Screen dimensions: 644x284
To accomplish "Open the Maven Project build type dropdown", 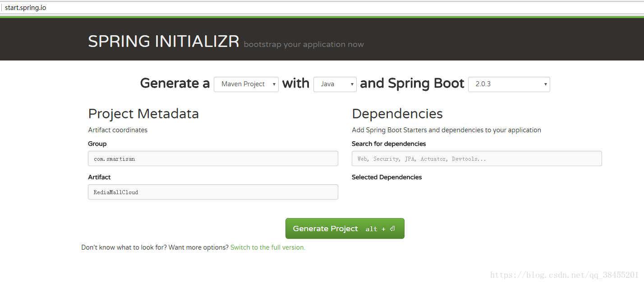I will coord(246,84).
